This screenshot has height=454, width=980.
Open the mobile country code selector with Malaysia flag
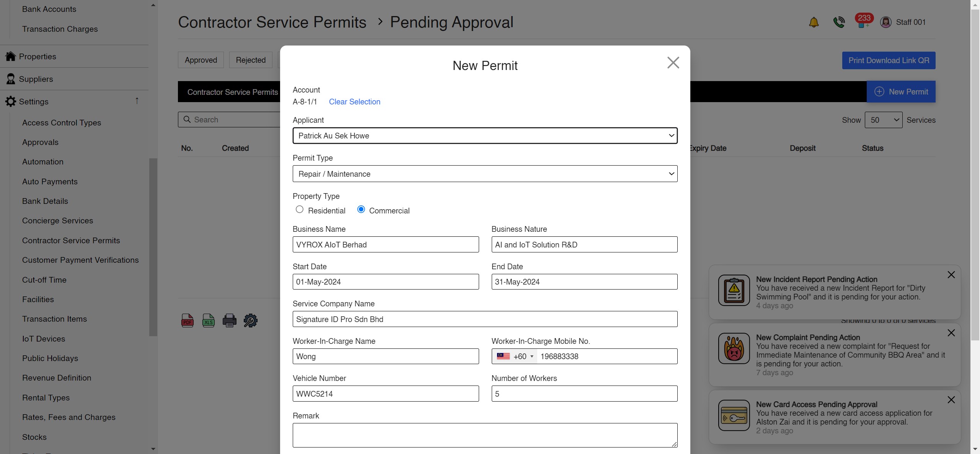[515, 356]
